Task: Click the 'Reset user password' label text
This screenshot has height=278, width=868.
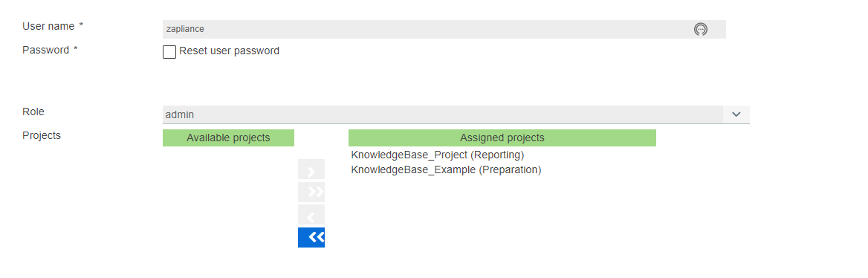Action: click(229, 51)
